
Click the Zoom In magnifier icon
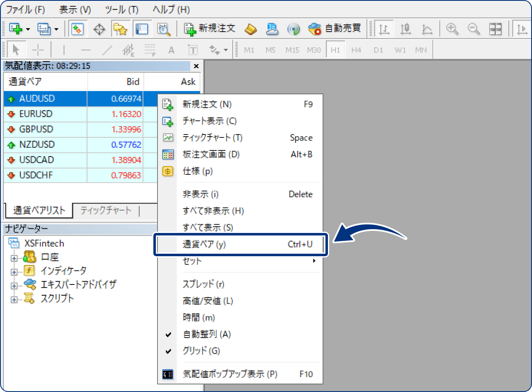coord(452,29)
